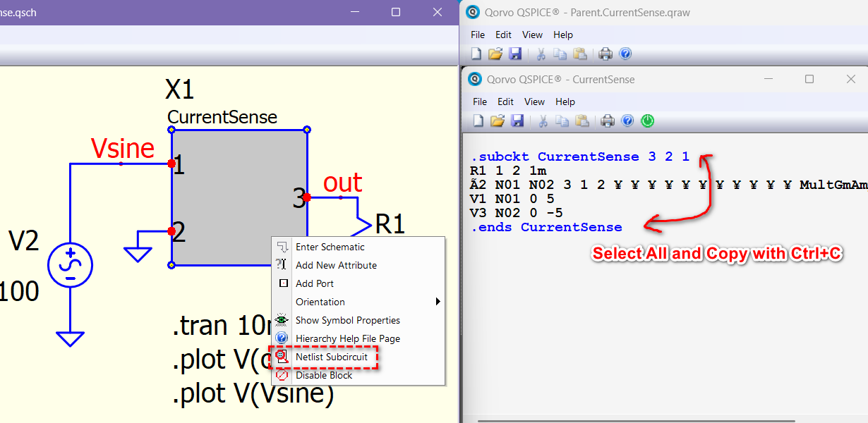868x423 pixels.
Task: Click Help icon in Parent.CurrentSense.qraw window
Action: coord(625,54)
